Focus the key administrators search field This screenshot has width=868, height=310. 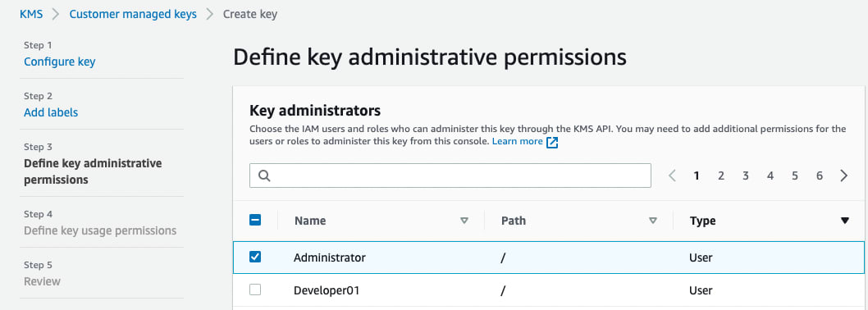click(x=450, y=176)
